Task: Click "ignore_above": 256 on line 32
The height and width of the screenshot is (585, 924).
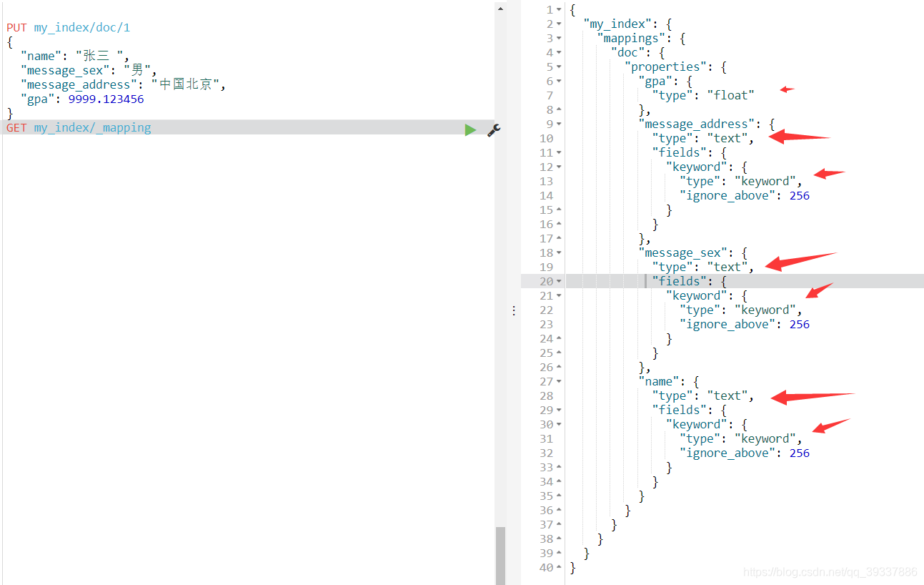Action: pos(745,453)
